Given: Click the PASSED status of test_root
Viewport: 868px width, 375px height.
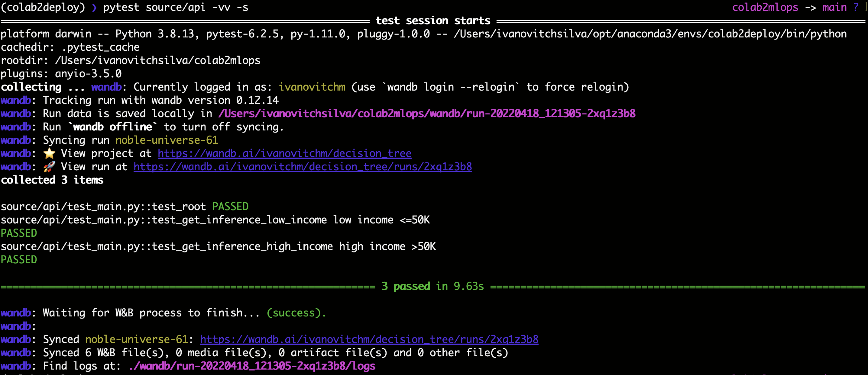Looking at the screenshot, I should click(x=230, y=206).
